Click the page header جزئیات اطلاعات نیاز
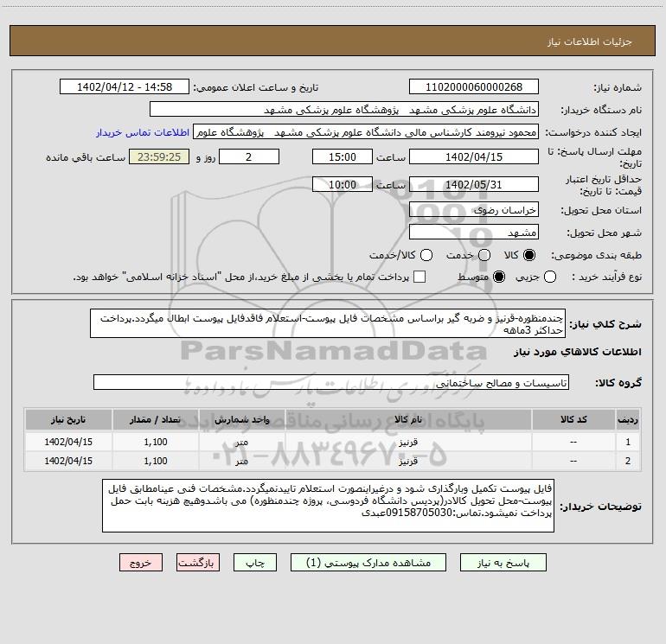Image resolution: width=666 pixels, height=644 pixels. 590,41
